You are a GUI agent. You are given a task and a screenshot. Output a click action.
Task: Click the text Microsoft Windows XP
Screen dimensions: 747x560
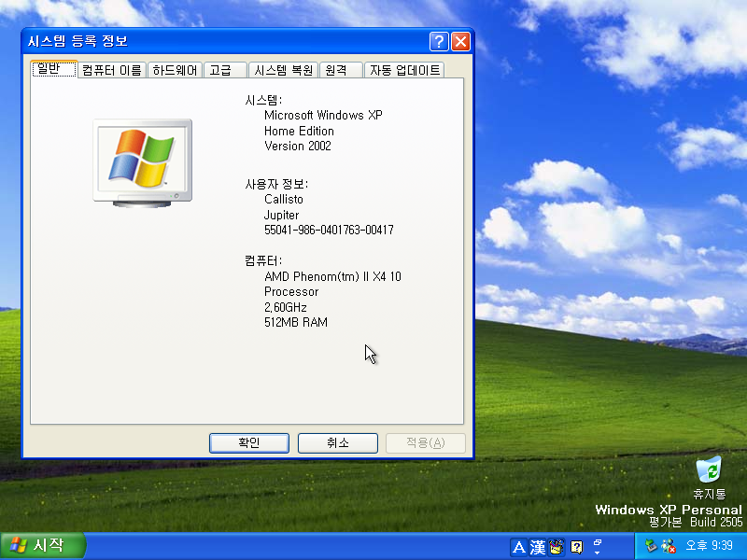(323, 115)
